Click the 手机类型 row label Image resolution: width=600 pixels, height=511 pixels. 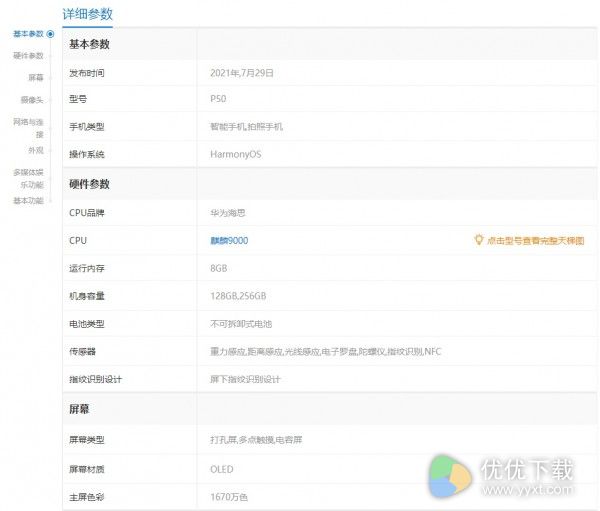coord(87,127)
